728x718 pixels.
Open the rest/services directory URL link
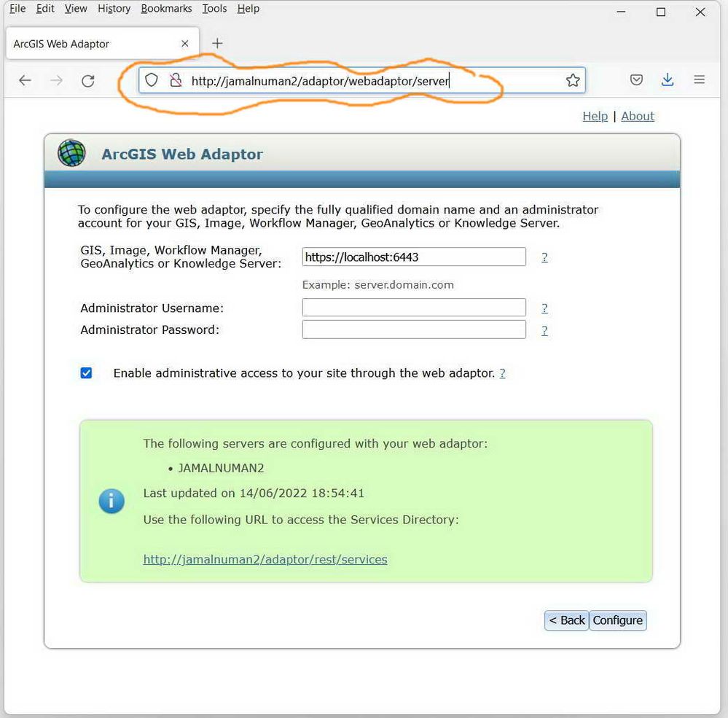(265, 559)
